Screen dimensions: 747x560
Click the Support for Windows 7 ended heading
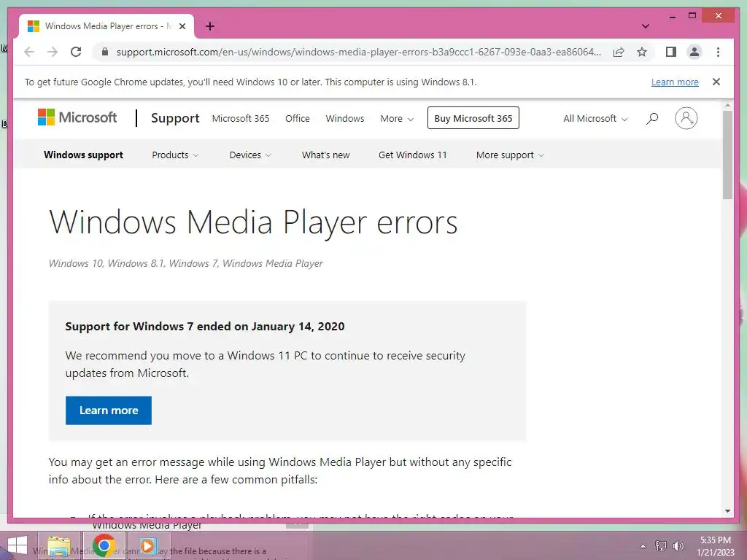(205, 326)
